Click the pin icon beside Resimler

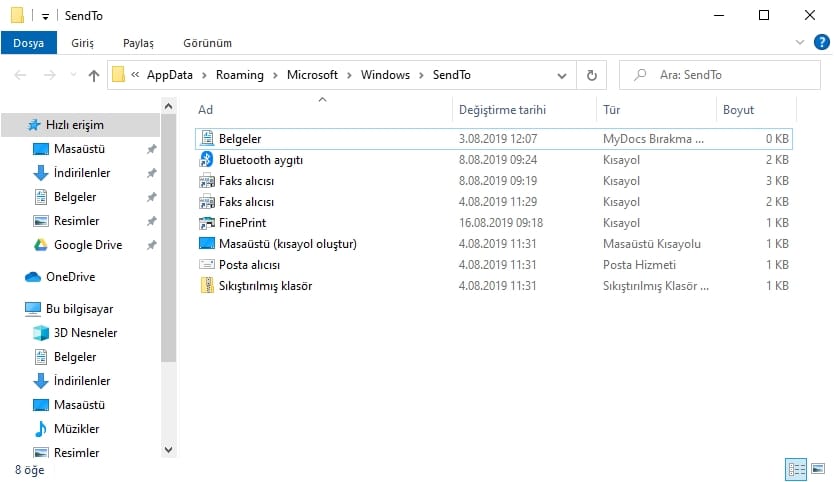tap(152, 221)
